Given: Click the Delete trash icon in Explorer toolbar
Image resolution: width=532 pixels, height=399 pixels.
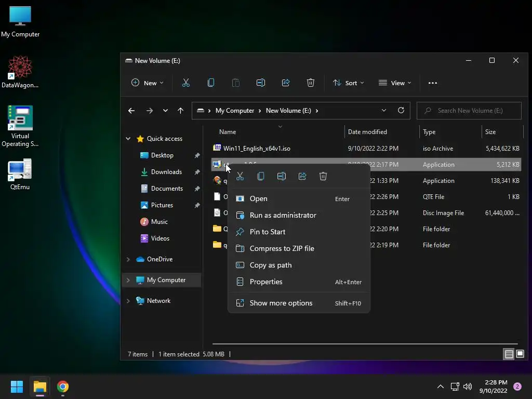Looking at the screenshot, I should (x=311, y=83).
